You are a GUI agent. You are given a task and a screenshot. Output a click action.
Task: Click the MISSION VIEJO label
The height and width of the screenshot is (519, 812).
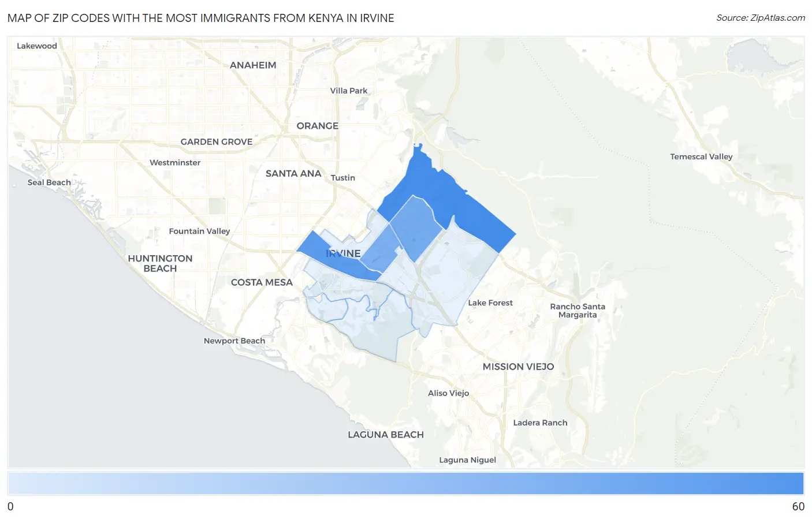coord(519,367)
